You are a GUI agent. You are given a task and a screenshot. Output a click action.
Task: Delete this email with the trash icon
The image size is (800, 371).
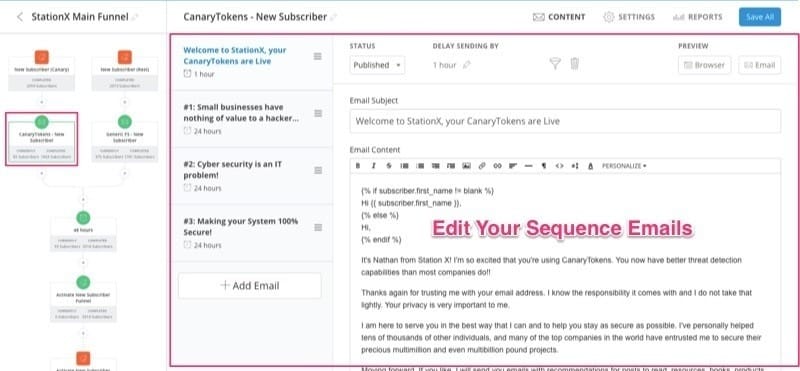click(574, 64)
